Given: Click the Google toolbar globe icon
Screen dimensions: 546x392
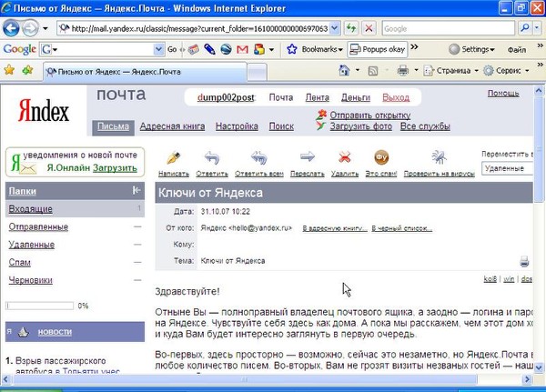Looking at the screenshot, I should pyautogui.click(x=226, y=49).
